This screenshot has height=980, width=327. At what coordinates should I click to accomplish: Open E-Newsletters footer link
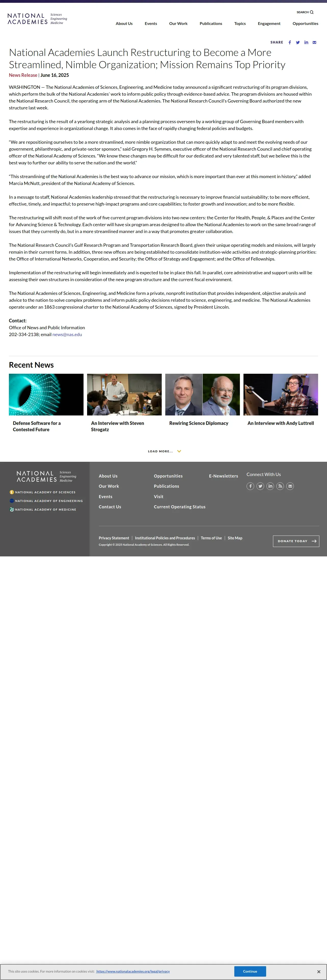pos(223,476)
